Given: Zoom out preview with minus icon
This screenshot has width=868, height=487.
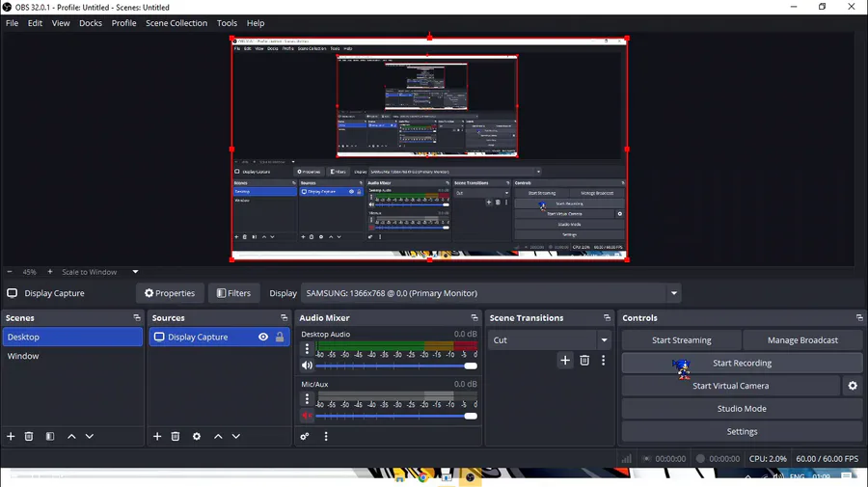Looking at the screenshot, I should [x=10, y=272].
